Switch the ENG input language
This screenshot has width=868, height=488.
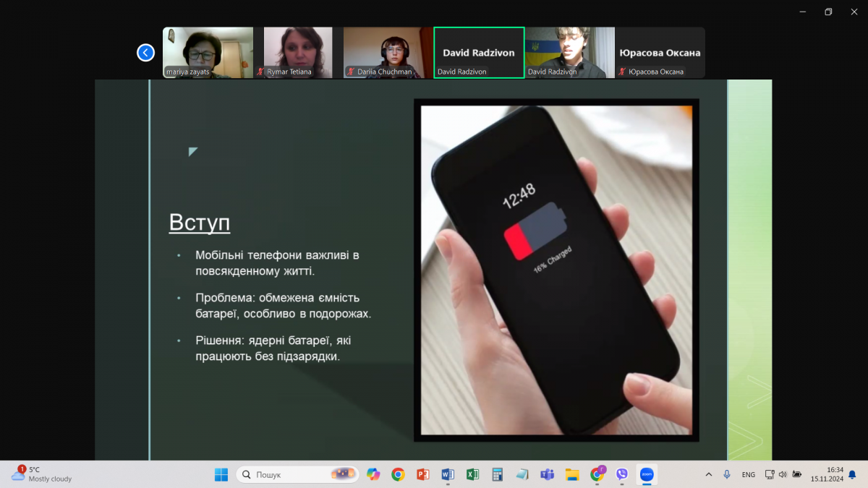pos(749,474)
